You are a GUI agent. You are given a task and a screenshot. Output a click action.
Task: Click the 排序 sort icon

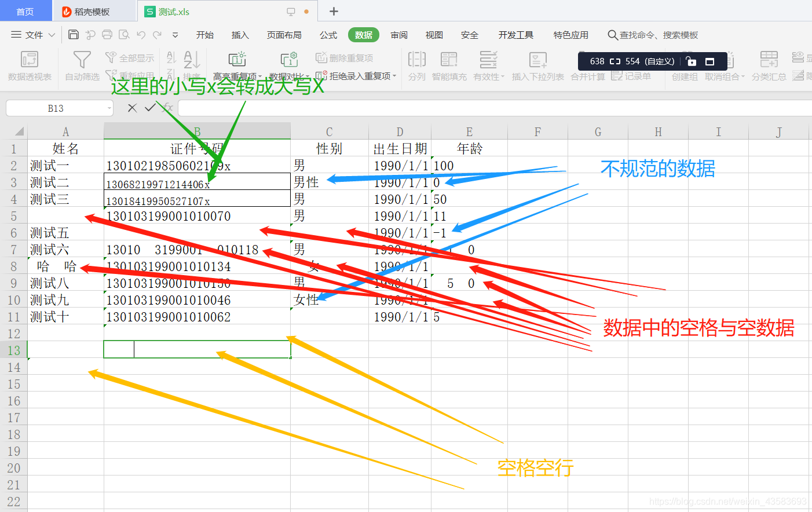point(192,59)
